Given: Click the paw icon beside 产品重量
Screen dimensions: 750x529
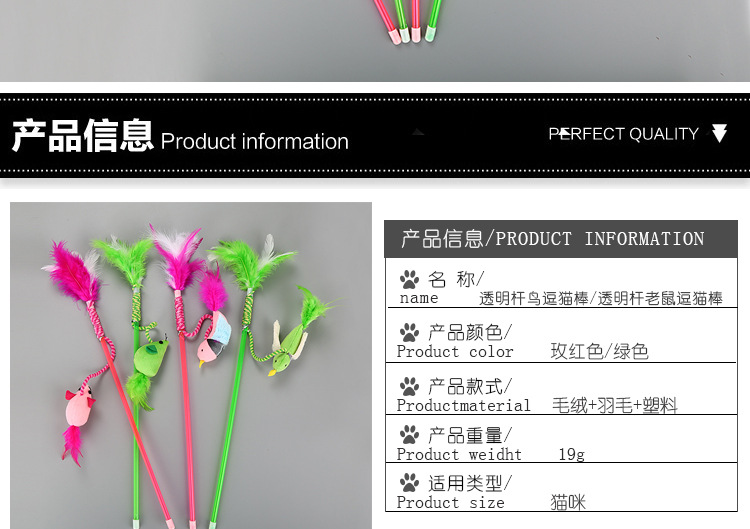Looking at the screenshot, I should click(x=409, y=435).
